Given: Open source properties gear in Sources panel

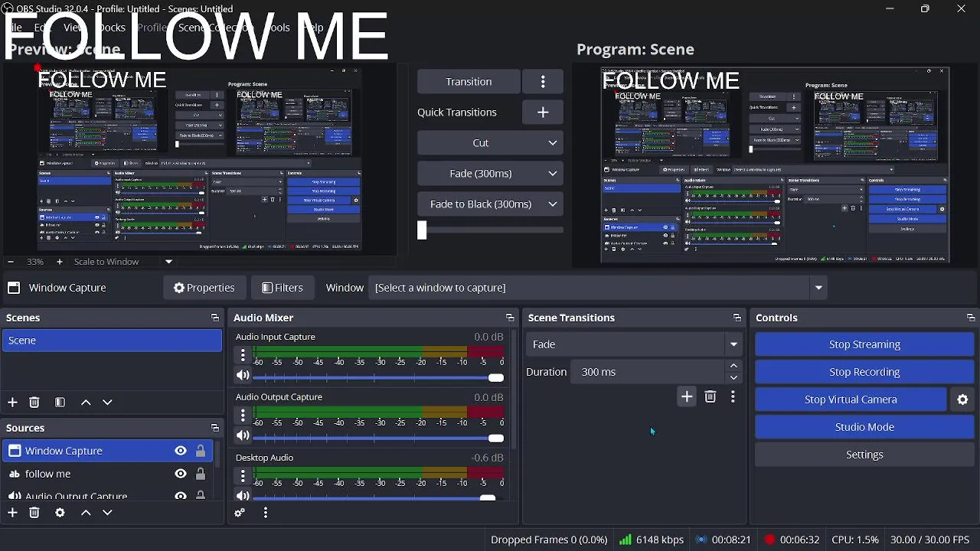Looking at the screenshot, I should click(x=60, y=513).
